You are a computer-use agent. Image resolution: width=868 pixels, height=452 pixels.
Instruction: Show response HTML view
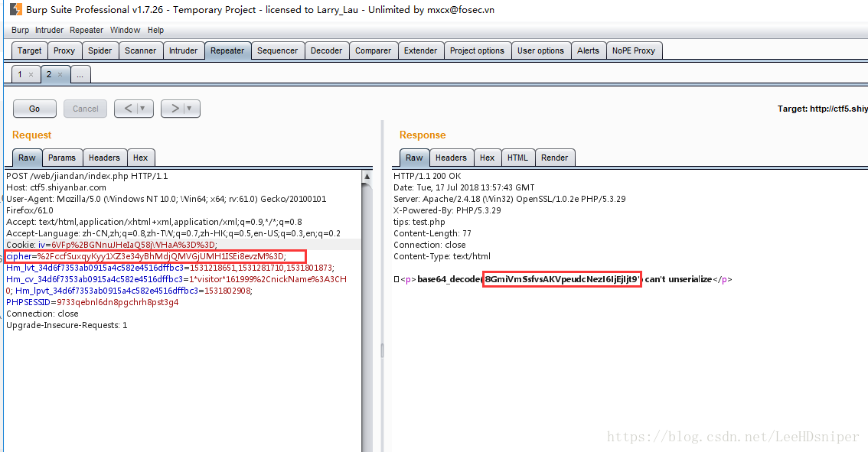pyautogui.click(x=518, y=158)
